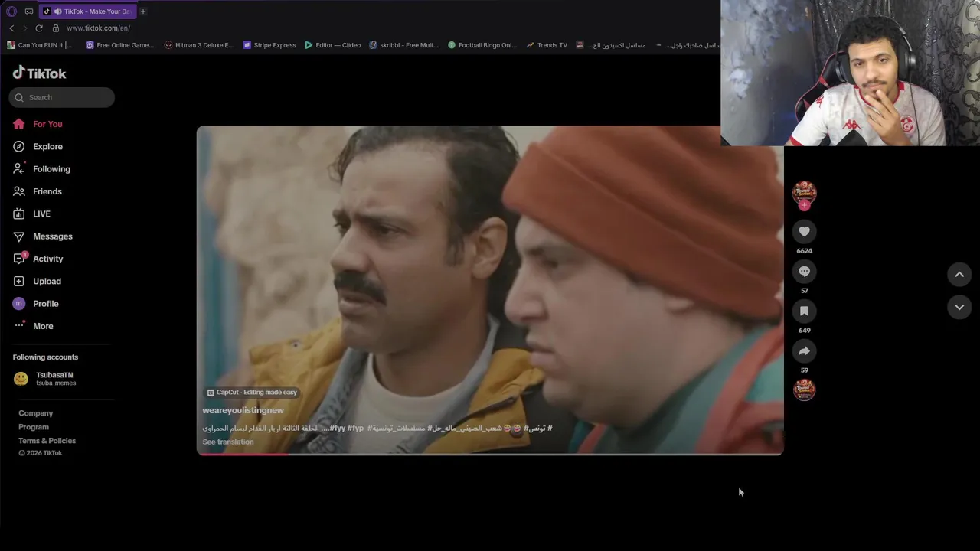Open skribbl bookmark
980x551 pixels.
click(403, 45)
